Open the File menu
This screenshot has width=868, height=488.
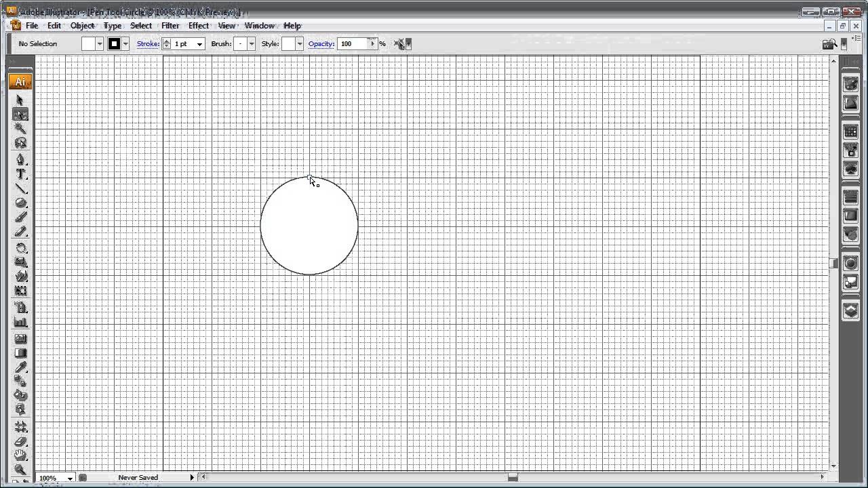tap(32, 26)
